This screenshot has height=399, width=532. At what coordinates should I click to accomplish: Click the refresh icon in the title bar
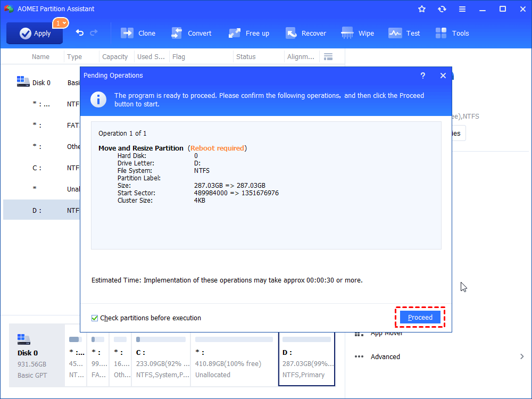pyautogui.click(x=442, y=9)
